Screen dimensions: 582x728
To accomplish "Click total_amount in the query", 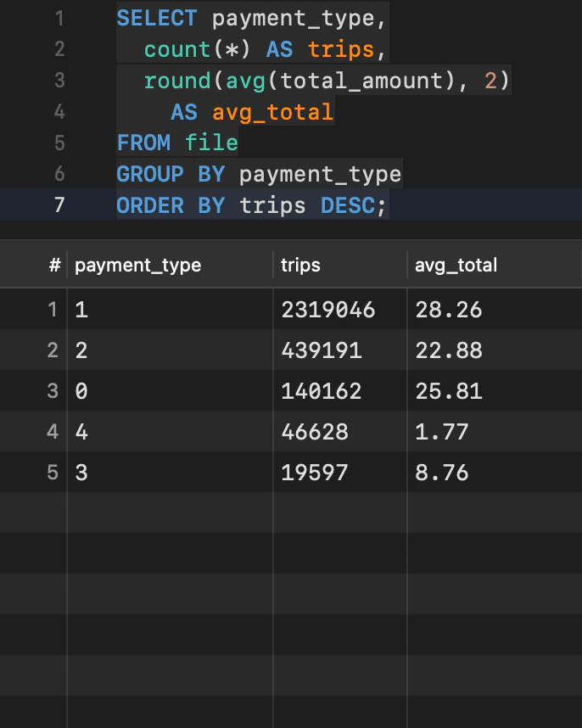I will pos(361,81).
